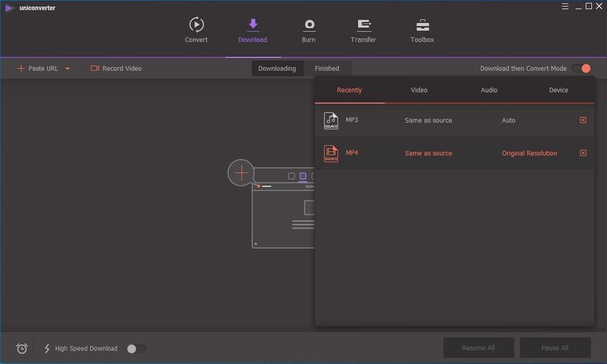The image size is (607, 364).
Task: Click the Record Video camera icon
Action: pos(95,69)
